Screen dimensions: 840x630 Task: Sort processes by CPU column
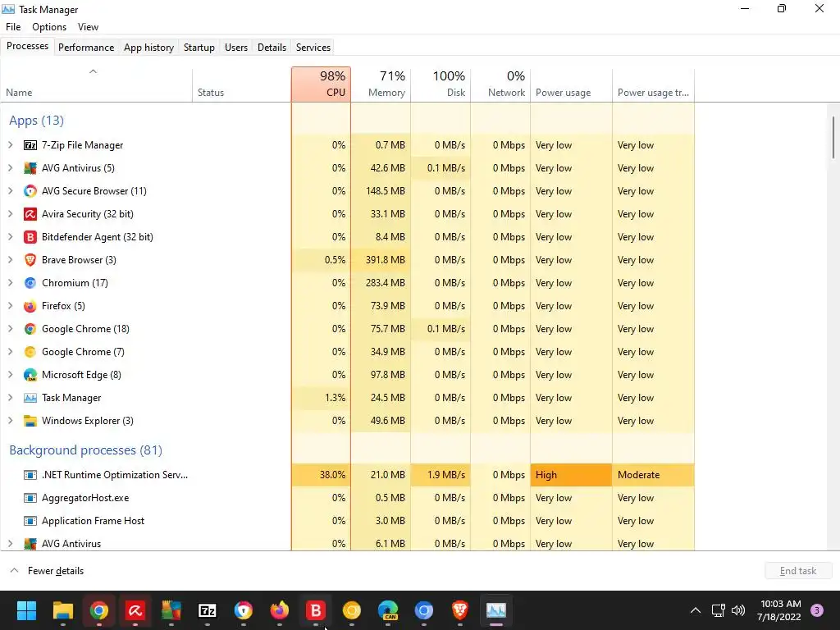pos(322,84)
